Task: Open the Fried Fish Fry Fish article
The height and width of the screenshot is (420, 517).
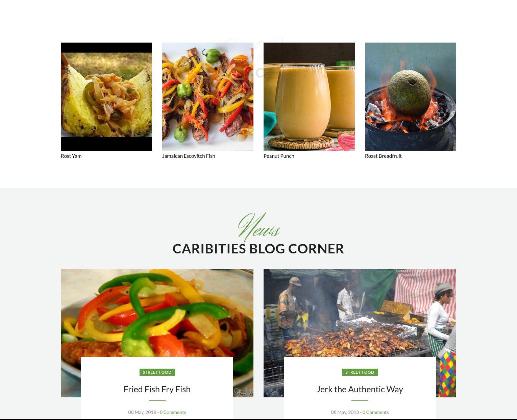Action: [x=157, y=389]
